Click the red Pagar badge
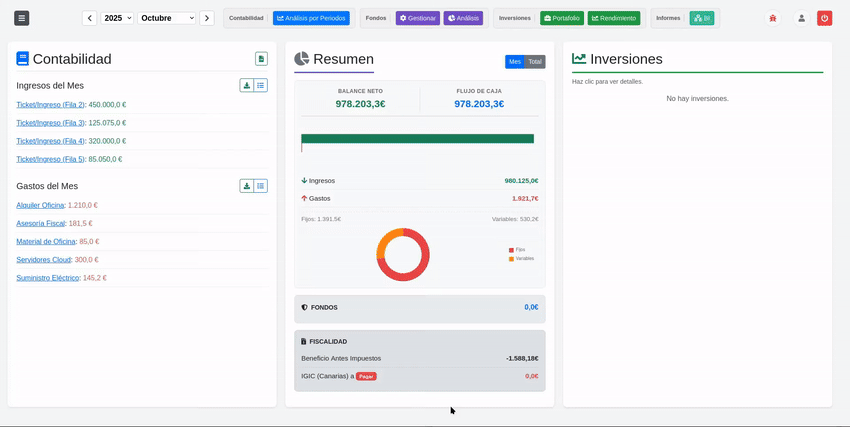The image size is (850, 427). [x=366, y=376]
